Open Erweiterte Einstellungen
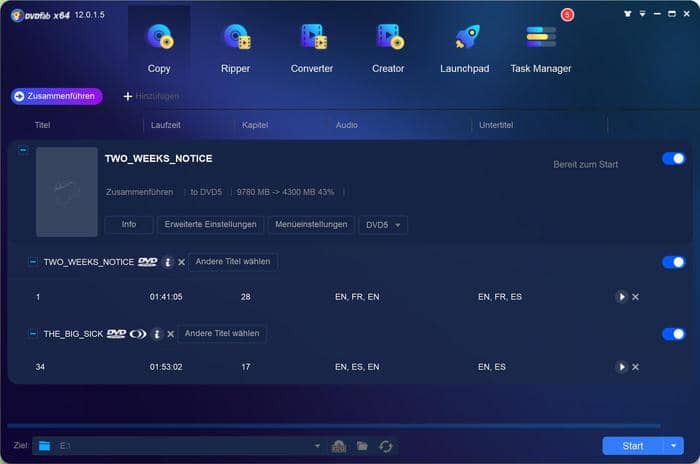The image size is (700, 464). coord(210,225)
